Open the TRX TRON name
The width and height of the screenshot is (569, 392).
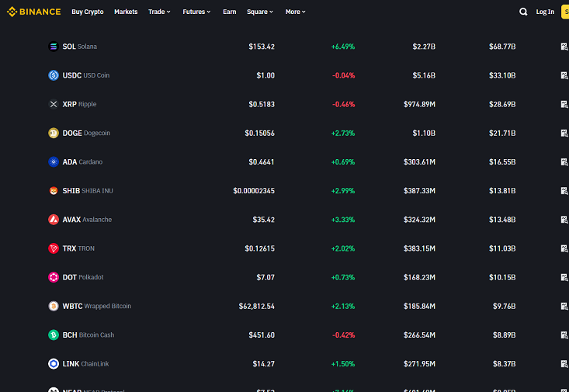click(x=78, y=248)
